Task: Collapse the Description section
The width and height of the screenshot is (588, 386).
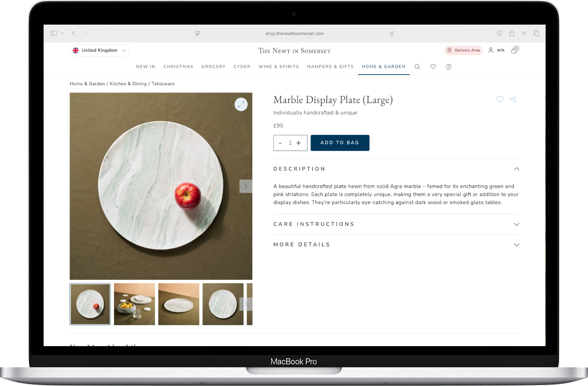Action: coord(396,169)
